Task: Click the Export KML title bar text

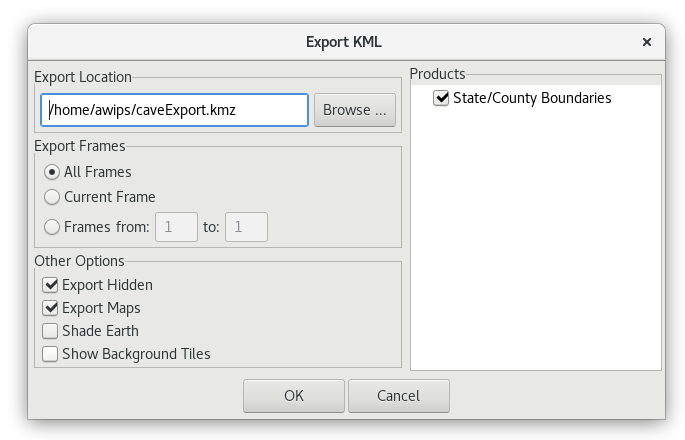Action: [x=344, y=42]
